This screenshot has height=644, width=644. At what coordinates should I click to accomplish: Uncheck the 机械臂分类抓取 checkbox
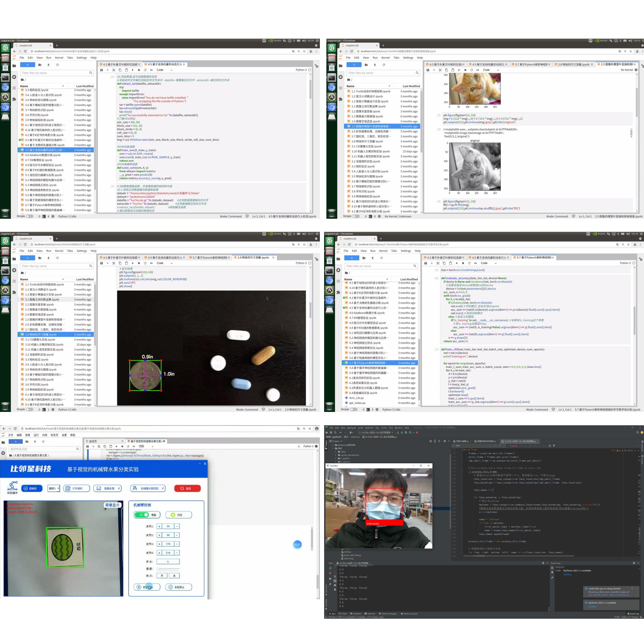[163, 488]
